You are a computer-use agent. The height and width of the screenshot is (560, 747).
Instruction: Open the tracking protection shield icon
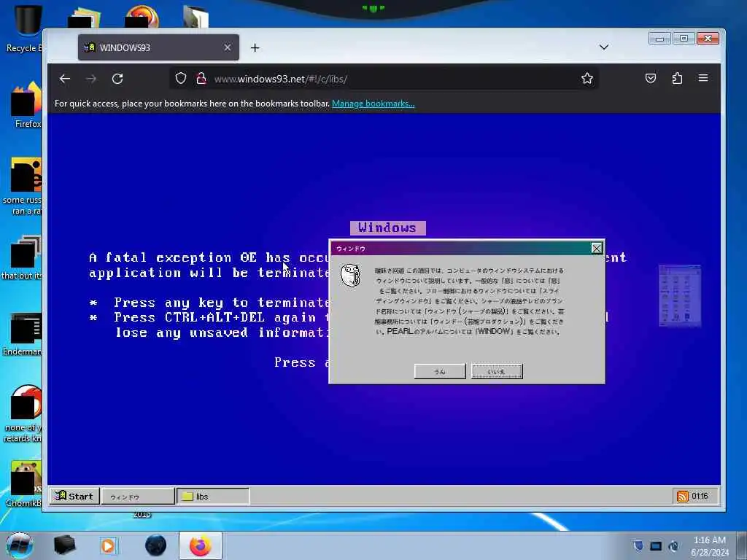coord(181,78)
